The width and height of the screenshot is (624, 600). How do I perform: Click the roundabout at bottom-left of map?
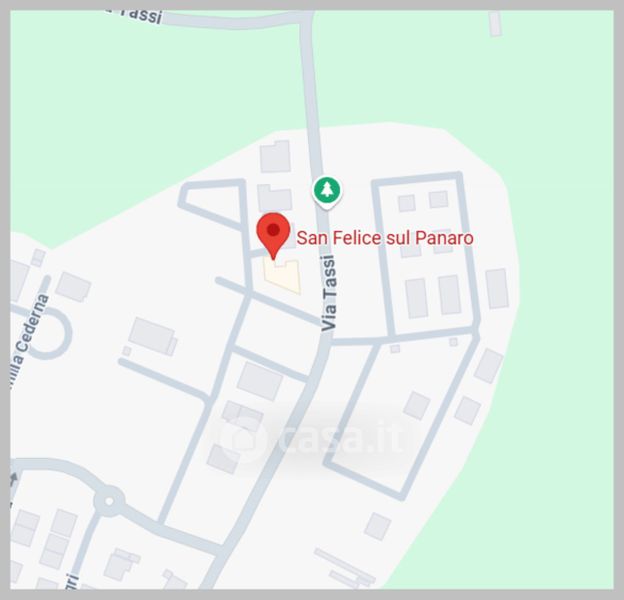[109, 501]
